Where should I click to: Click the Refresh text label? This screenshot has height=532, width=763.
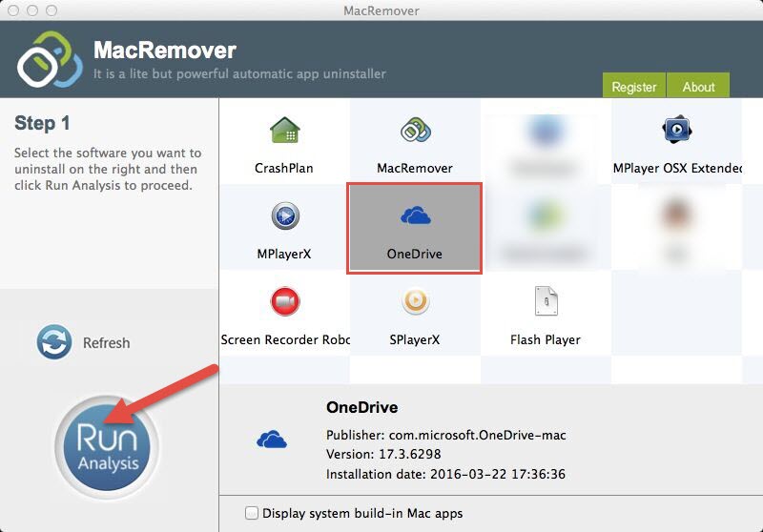[106, 343]
